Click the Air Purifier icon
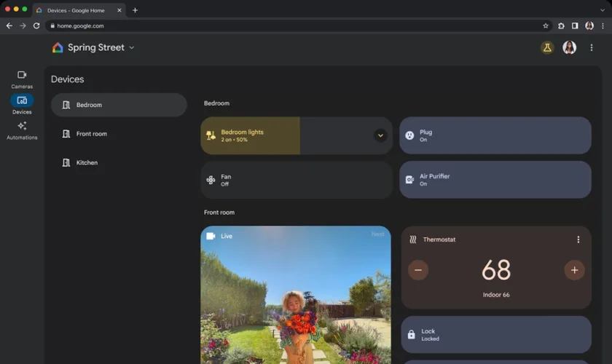The height and width of the screenshot is (364, 612). 409,180
